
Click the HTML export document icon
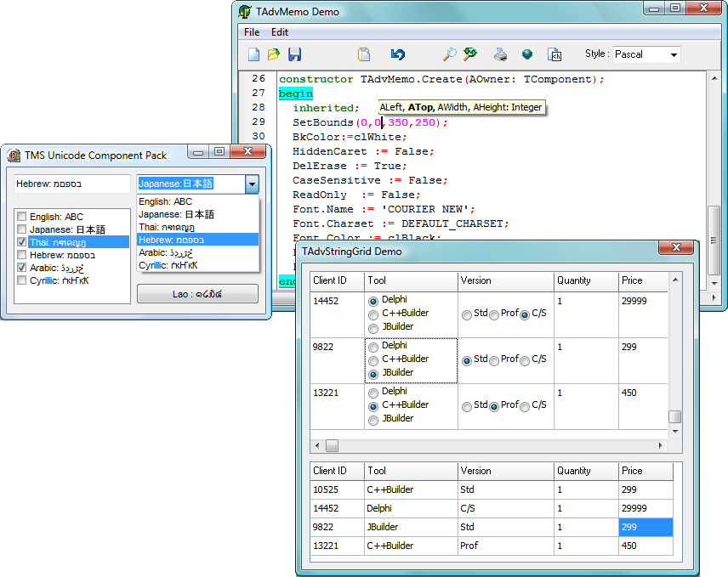tap(555, 54)
